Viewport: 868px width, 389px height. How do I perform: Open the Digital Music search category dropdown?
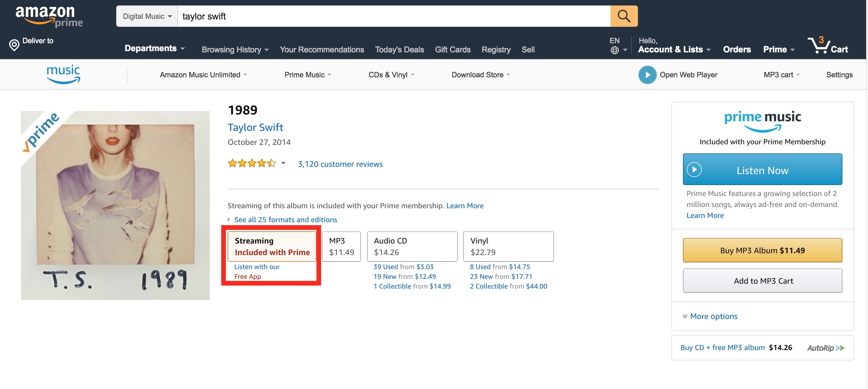point(147,16)
